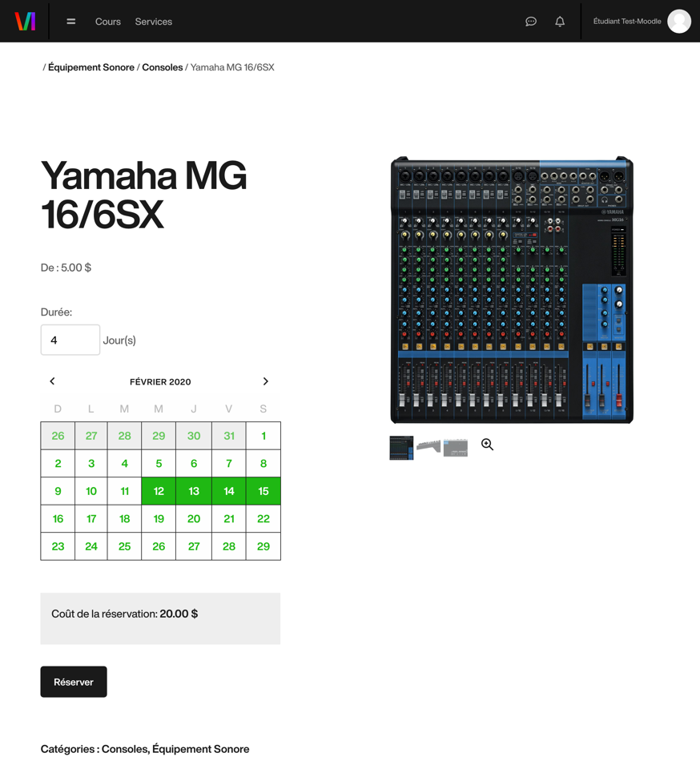Click the user avatar picture

679,22
